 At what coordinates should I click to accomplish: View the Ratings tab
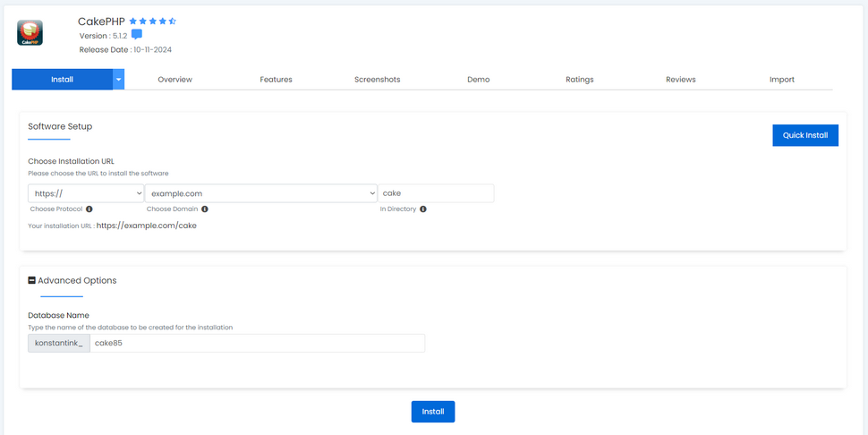point(580,79)
